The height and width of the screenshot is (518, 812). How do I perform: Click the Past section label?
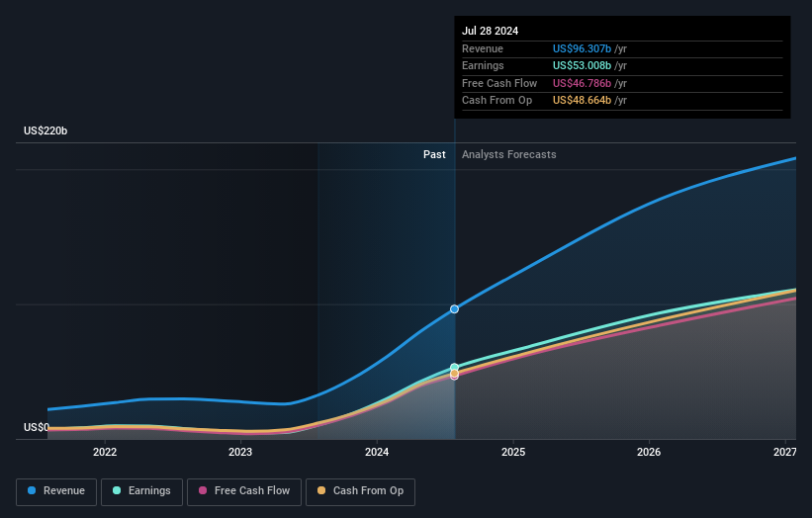tap(434, 154)
